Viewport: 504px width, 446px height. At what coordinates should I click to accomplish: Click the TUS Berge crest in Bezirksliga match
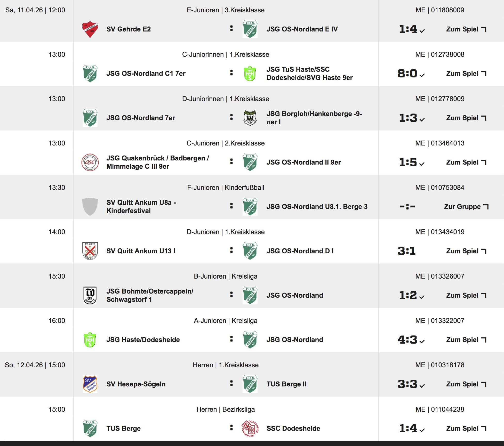pos(90,428)
